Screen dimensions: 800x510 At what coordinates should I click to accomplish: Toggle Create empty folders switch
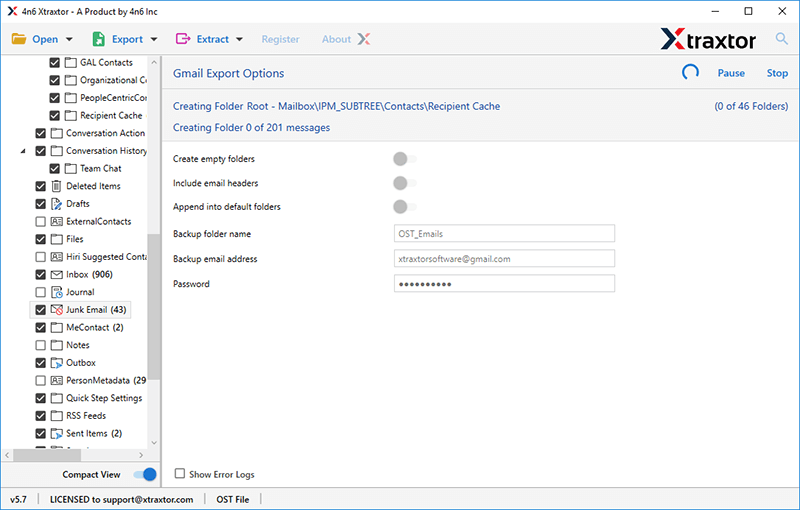[x=405, y=159]
